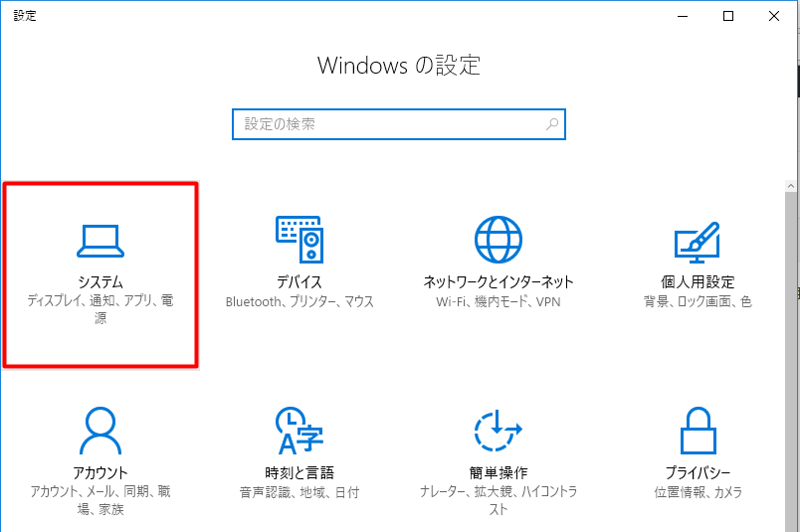Minimize the 設定 window
Screen dimensions: 800x532
tap(683, 16)
